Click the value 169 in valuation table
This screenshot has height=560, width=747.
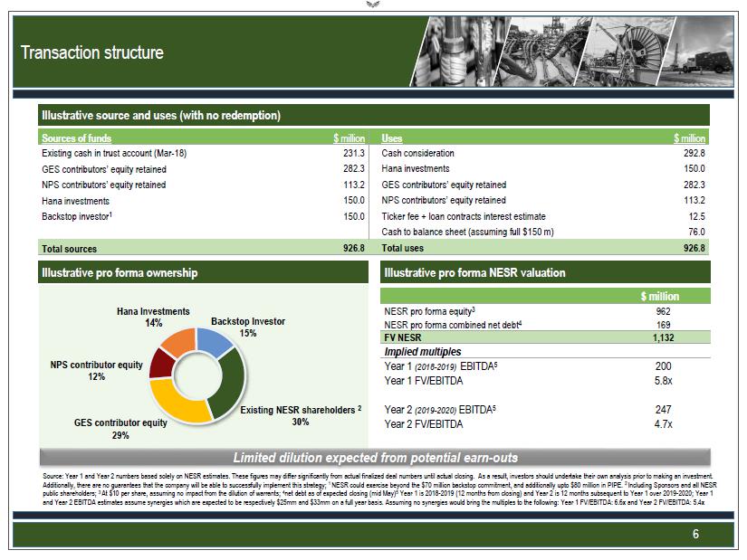(x=663, y=325)
